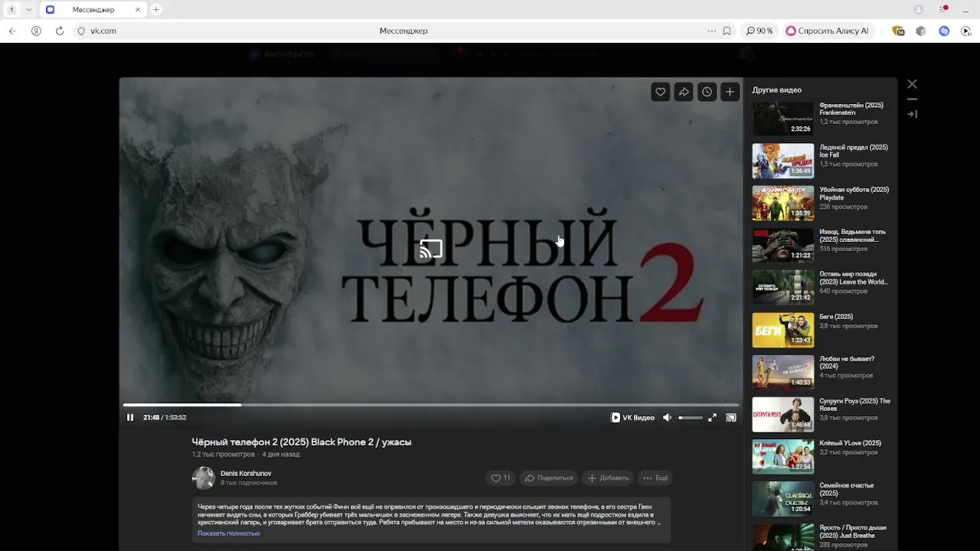Select the Мессенджер browser tab
The width and height of the screenshot is (980, 551).
[x=93, y=9]
